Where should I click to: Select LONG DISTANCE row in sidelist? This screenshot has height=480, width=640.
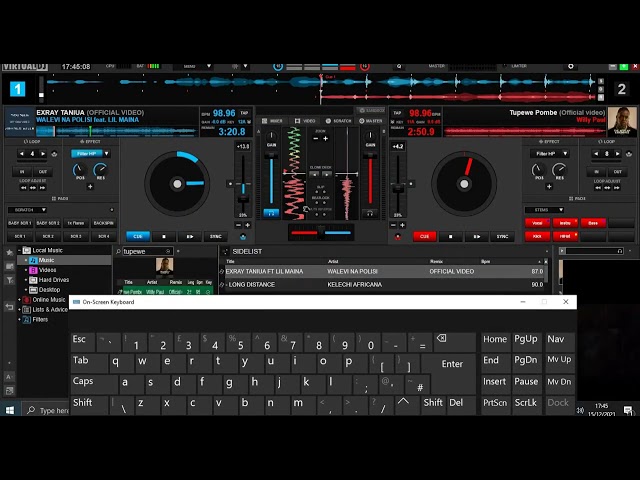(x=383, y=284)
